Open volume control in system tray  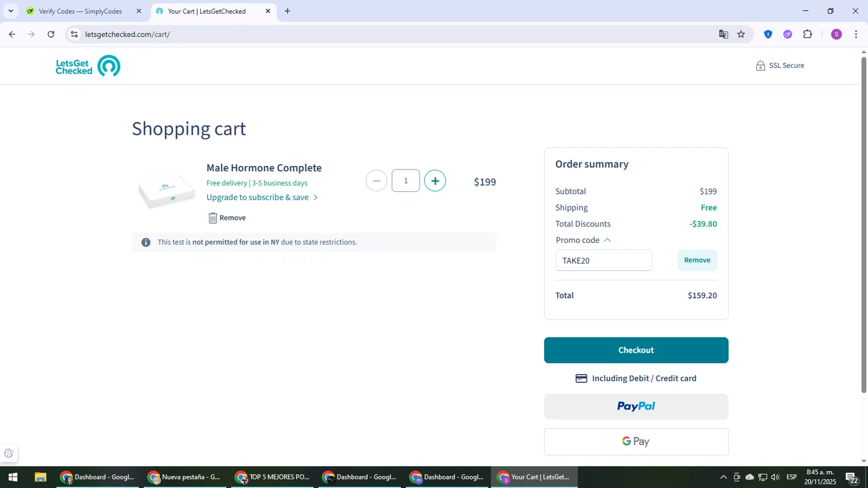coord(775,478)
